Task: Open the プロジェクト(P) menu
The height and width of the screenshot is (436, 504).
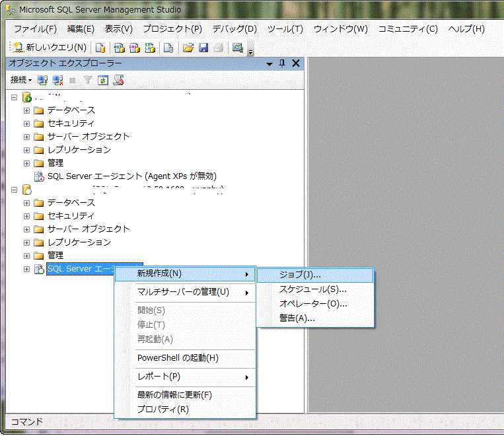Action: coord(172,29)
